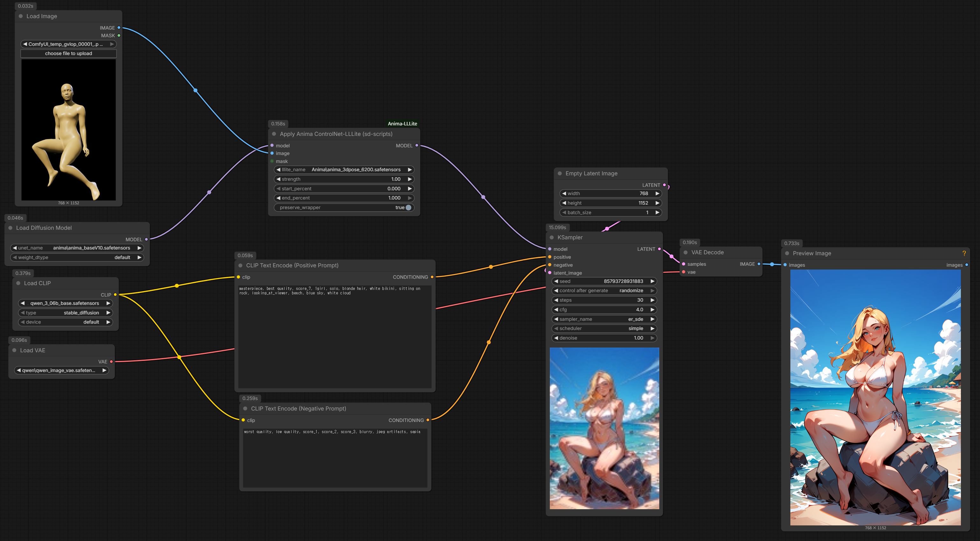The height and width of the screenshot is (541, 980).
Task: Open the CLIP type stable_diffusion dropdown
Action: [66, 313]
